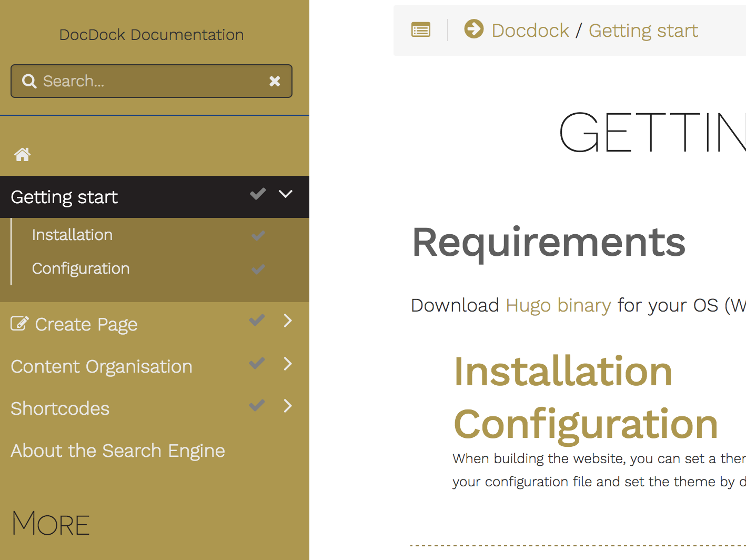Click the magnifier icon in the search box
Viewport: 746px width, 560px height.
tap(29, 81)
